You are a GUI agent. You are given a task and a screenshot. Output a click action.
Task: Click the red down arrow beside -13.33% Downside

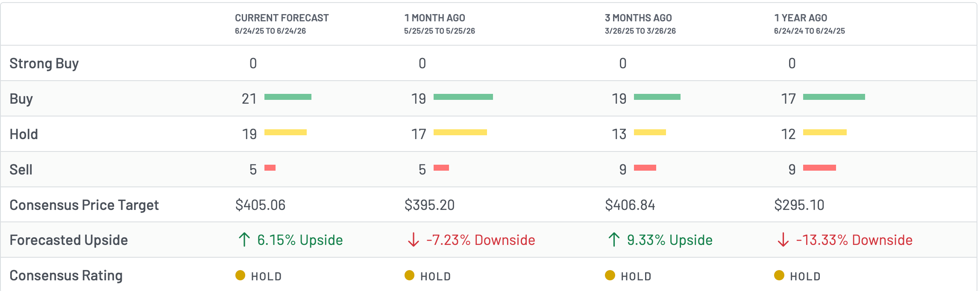click(783, 240)
